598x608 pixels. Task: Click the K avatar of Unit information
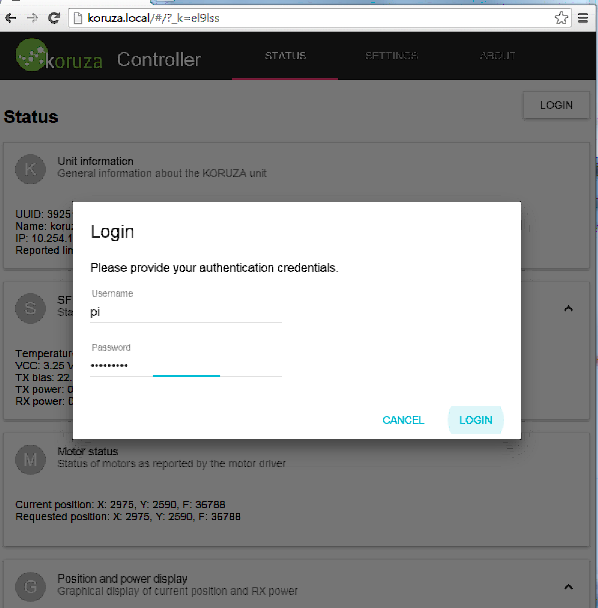pyautogui.click(x=30, y=169)
